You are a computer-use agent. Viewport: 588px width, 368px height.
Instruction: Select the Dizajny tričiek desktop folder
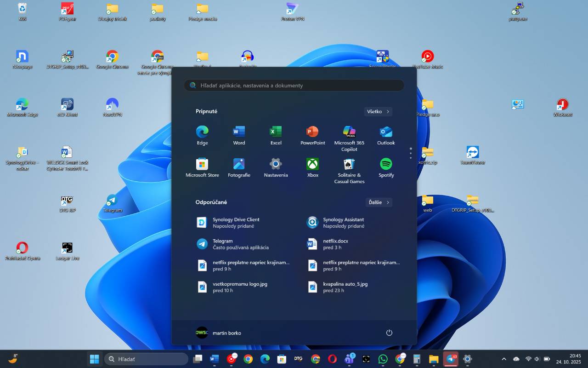[x=112, y=12]
